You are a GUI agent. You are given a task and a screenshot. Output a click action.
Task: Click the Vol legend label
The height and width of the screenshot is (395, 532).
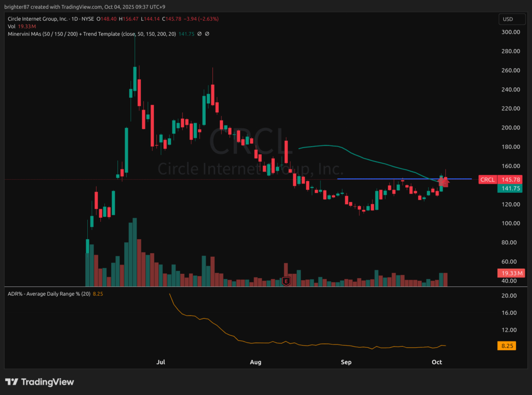(12, 26)
